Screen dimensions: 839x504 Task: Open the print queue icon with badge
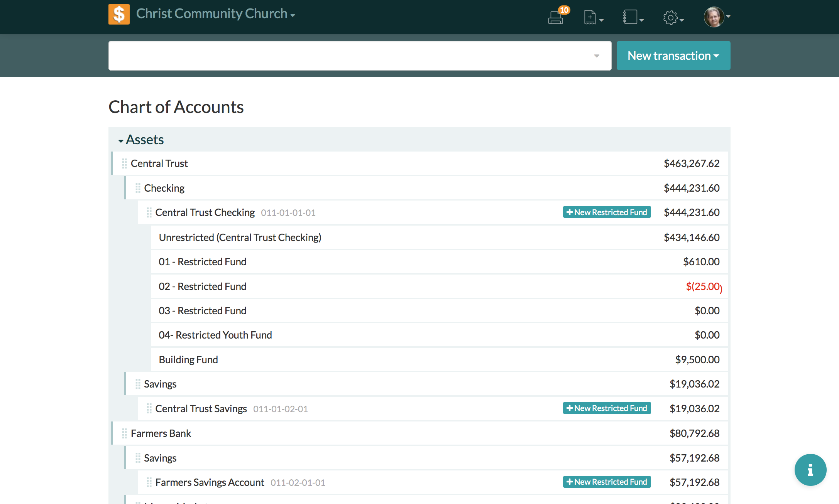coord(556,17)
